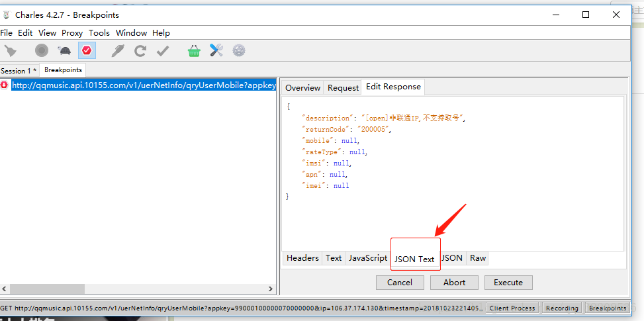Click the scrollbar right arrow in request list
Viewport: 644px width, 321px height.
pyautogui.click(x=271, y=289)
